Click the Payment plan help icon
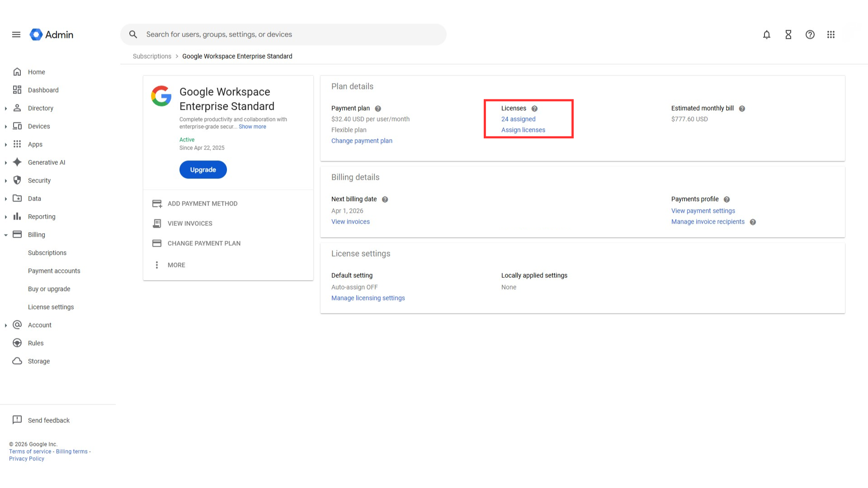This screenshot has height=488, width=868. [x=378, y=108]
